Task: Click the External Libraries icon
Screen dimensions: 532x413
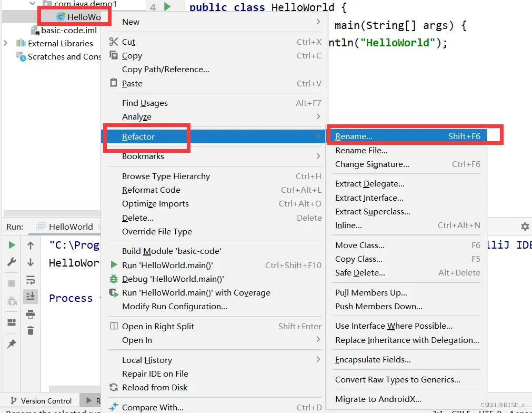Action: point(21,43)
